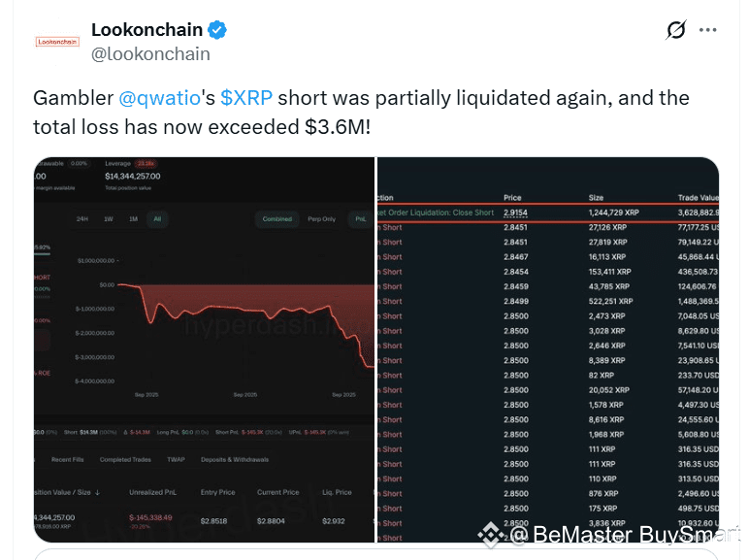Sort by the Position Value / Size arrow

(97, 492)
